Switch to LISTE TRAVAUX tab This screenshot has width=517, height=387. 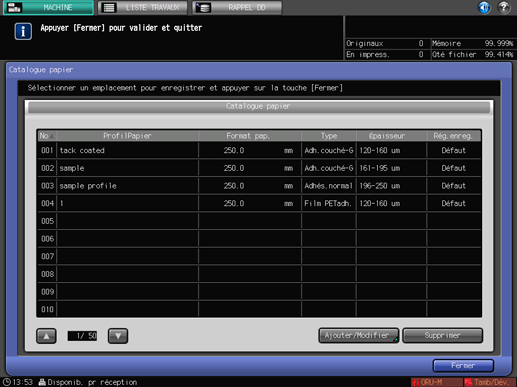[143, 7]
